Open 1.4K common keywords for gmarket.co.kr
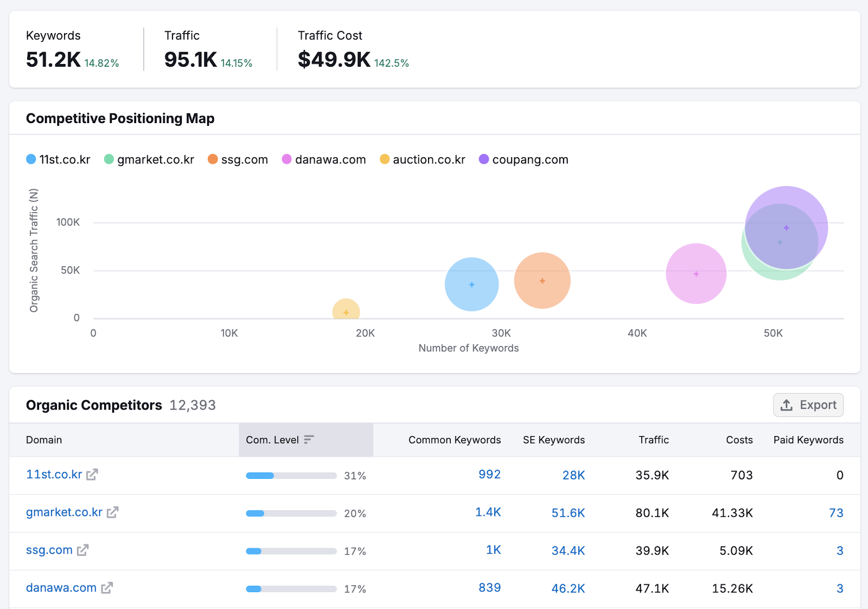Image resolution: width=868 pixels, height=609 pixels. 488,512
